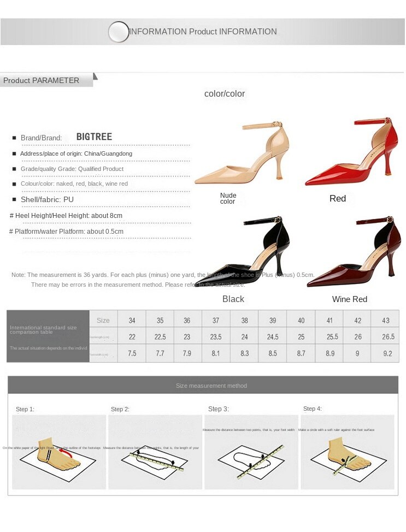Select size 39 column header

pyautogui.click(x=273, y=320)
